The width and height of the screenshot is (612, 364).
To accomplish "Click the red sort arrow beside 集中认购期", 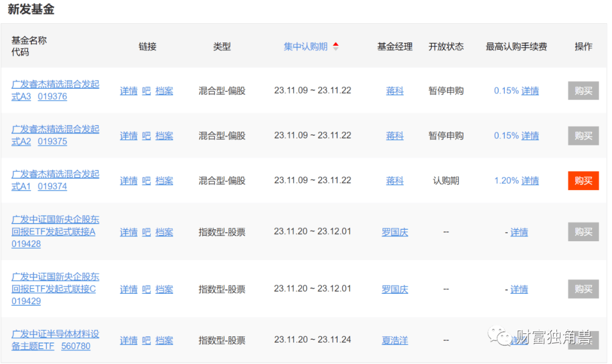I will click(x=335, y=44).
